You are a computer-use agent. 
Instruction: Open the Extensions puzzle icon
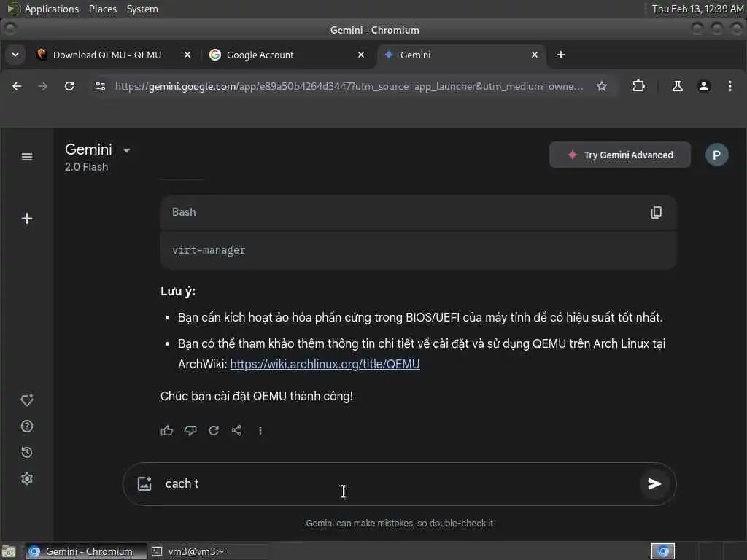638,86
